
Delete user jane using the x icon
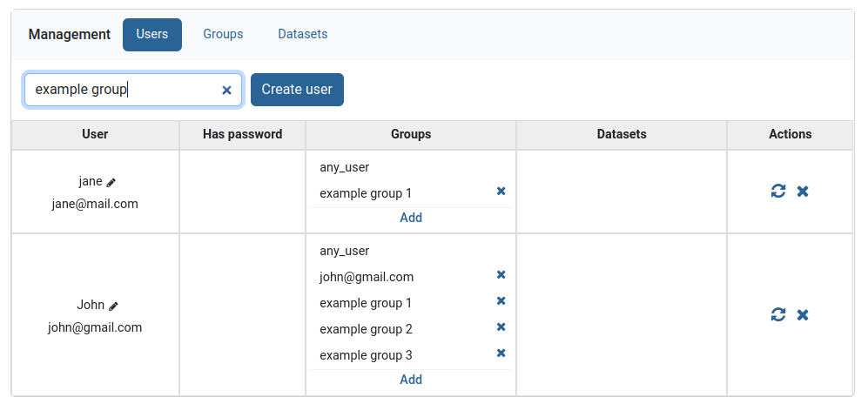pyautogui.click(x=803, y=192)
